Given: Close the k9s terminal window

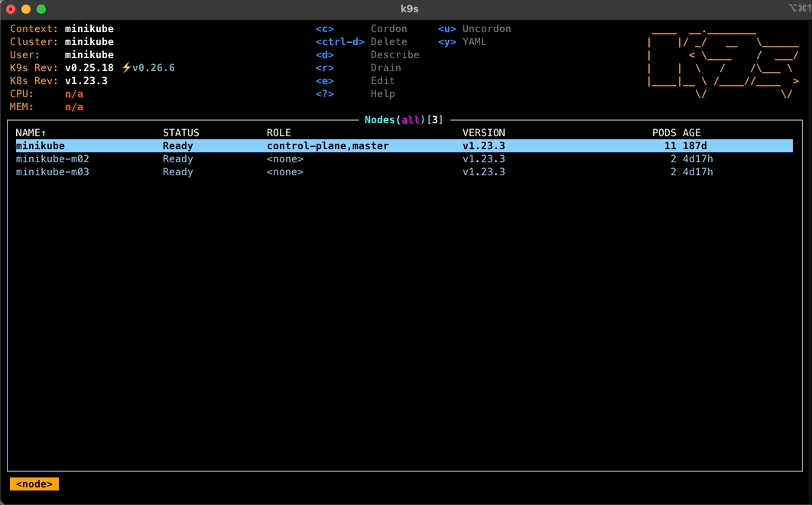Looking at the screenshot, I should pos(11,9).
